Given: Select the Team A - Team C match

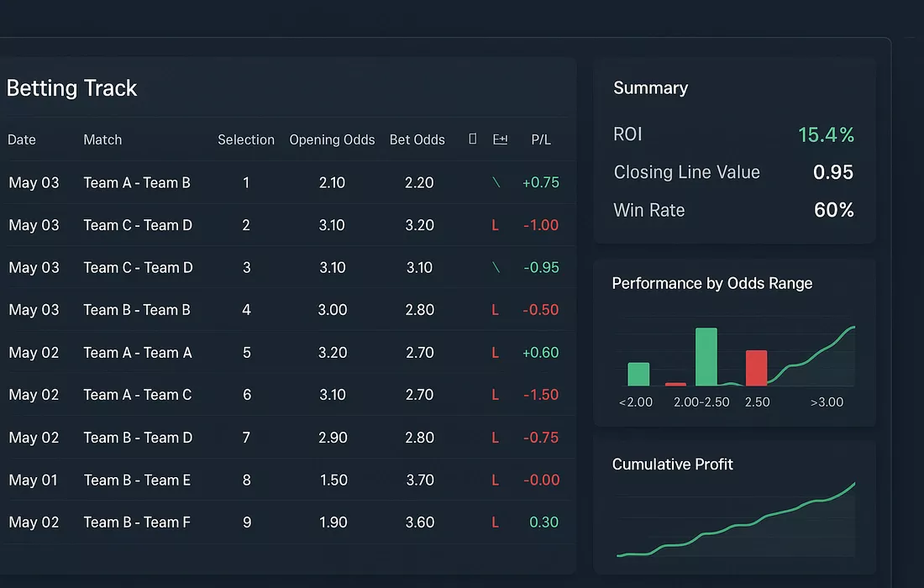Looking at the screenshot, I should coord(137,395).
